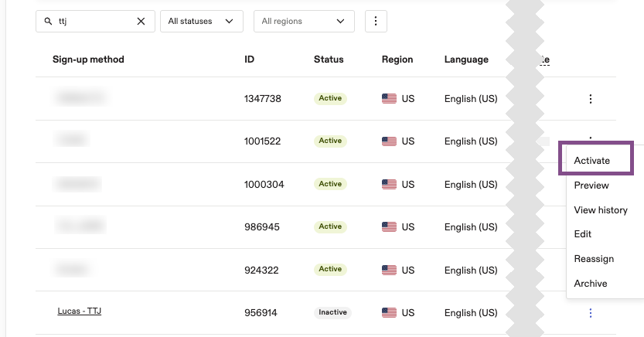Image resolution: width=644 pixels, height=337 pixels.
Task: Click the Active badge in row 1000304
Action: [x=330, y=184]
